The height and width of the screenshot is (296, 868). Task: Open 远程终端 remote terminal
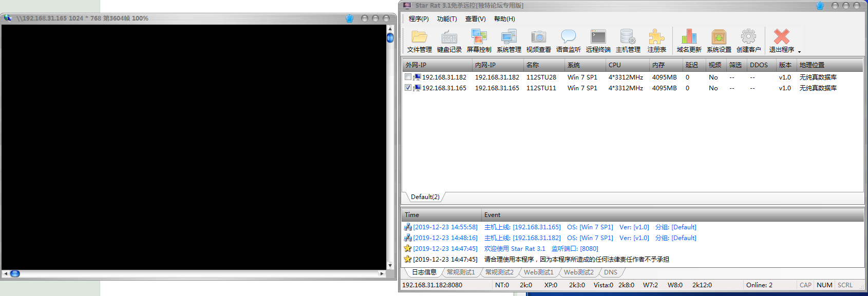click(x=598, y=41)
